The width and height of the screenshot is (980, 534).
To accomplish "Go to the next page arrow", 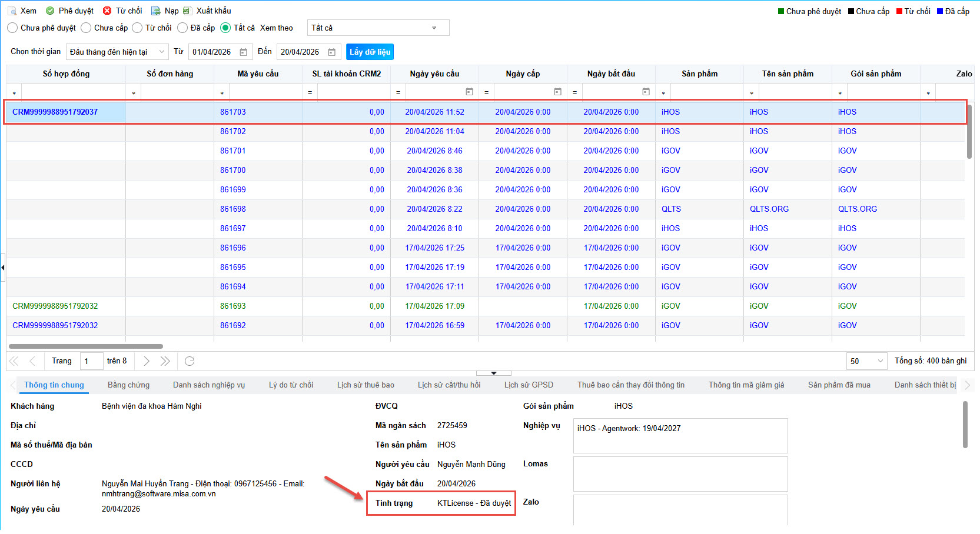I will [x=147, y=361].
